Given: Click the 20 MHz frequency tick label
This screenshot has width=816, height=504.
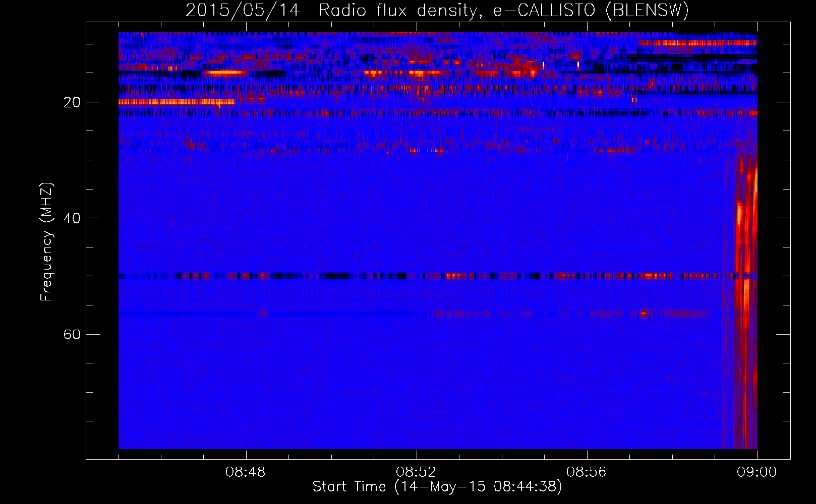Looking at the screenshot, I should (x=72, y=102).
